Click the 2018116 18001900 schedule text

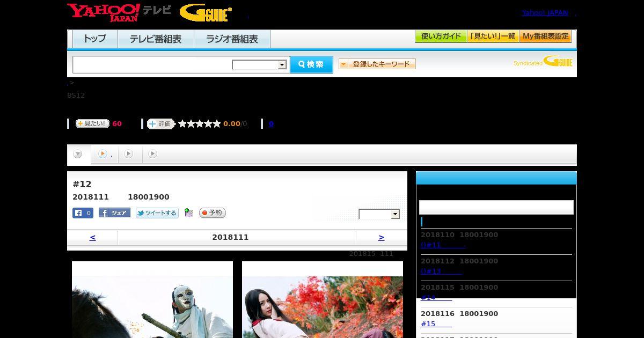[x=459, y=314]
